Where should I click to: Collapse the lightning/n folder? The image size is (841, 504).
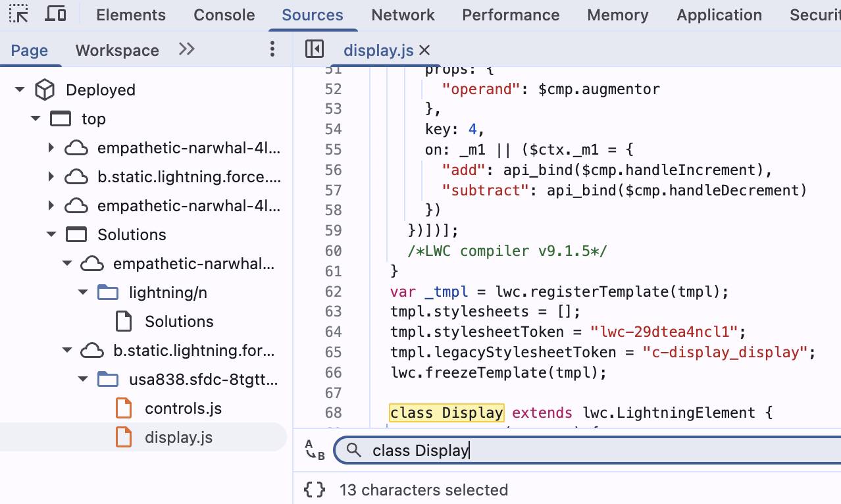(82, 292)
